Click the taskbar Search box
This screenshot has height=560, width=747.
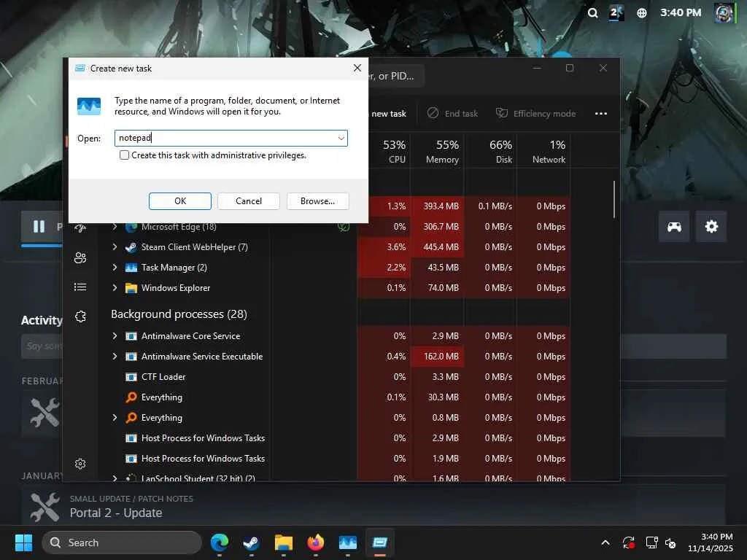[x=122, y=542]
